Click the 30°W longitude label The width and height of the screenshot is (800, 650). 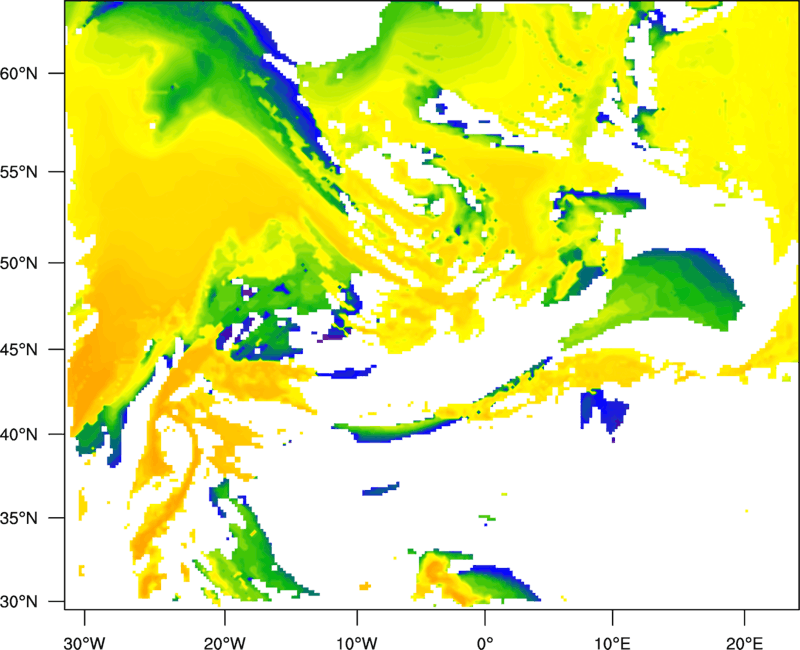pyautogui.click(x=84, y=643)
